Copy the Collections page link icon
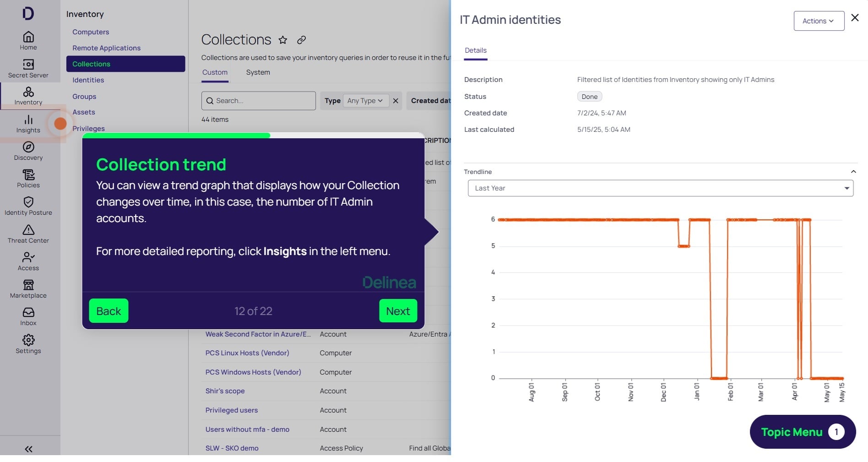 coord(301,40)
